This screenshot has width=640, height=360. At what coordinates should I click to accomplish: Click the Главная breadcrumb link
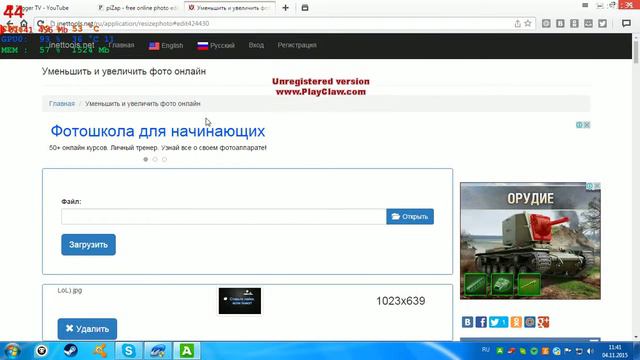coord(62,104)
